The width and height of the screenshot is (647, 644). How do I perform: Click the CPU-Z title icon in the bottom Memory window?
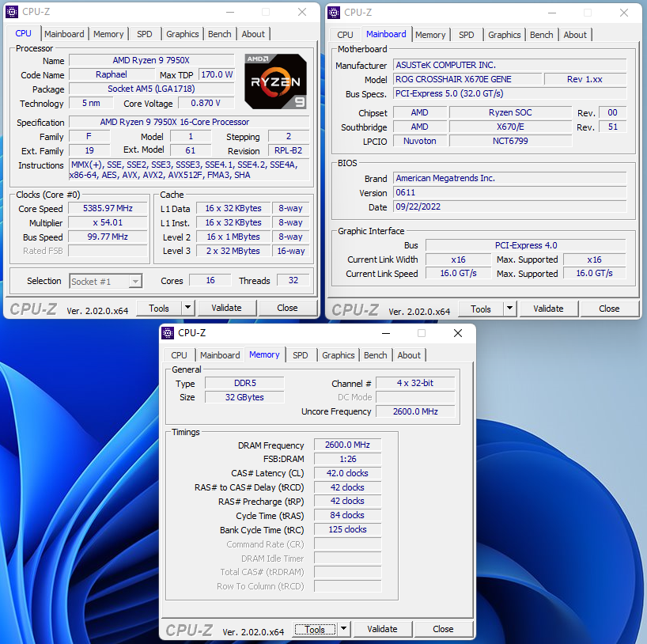coord(168,333)
